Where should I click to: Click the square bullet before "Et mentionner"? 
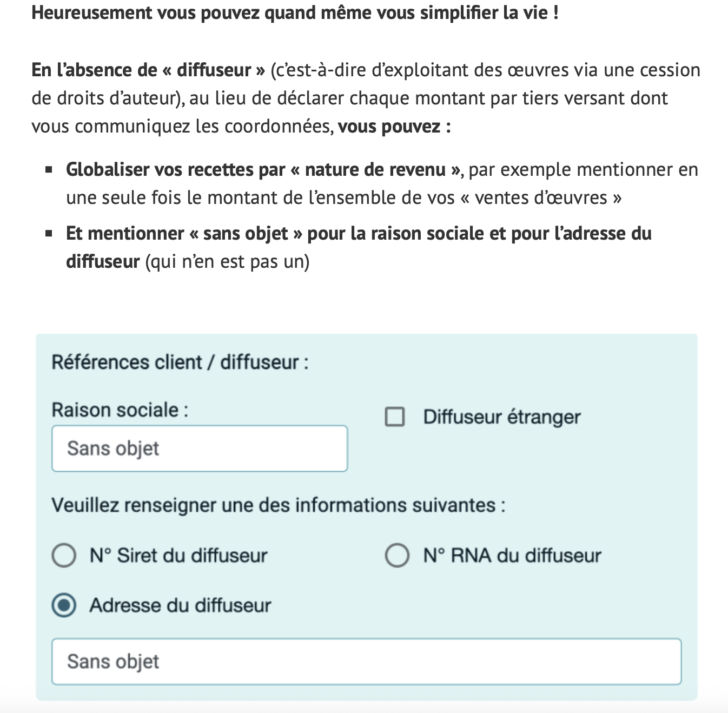(x=49, y=234)
